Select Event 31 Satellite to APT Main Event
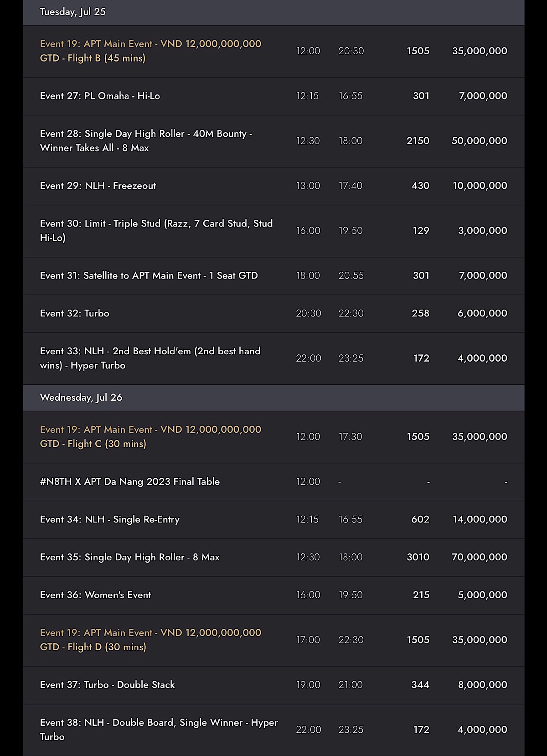This screenshot has width=547, height=756. tap(273, 275)
